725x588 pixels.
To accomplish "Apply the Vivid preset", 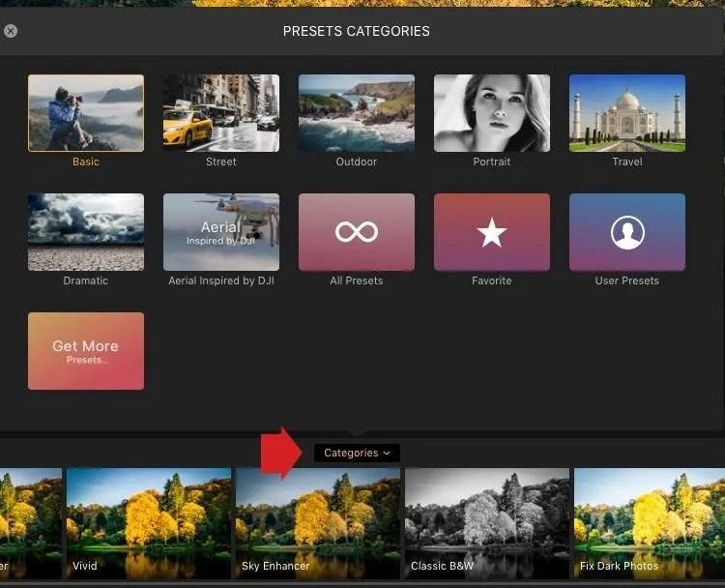I will [x=149, y=523].
